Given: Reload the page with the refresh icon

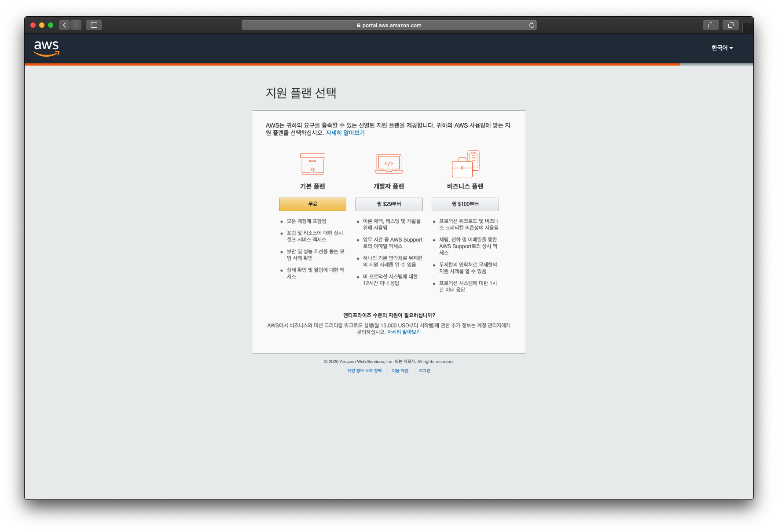Looking at the screenshot, I should click(532, 25).
